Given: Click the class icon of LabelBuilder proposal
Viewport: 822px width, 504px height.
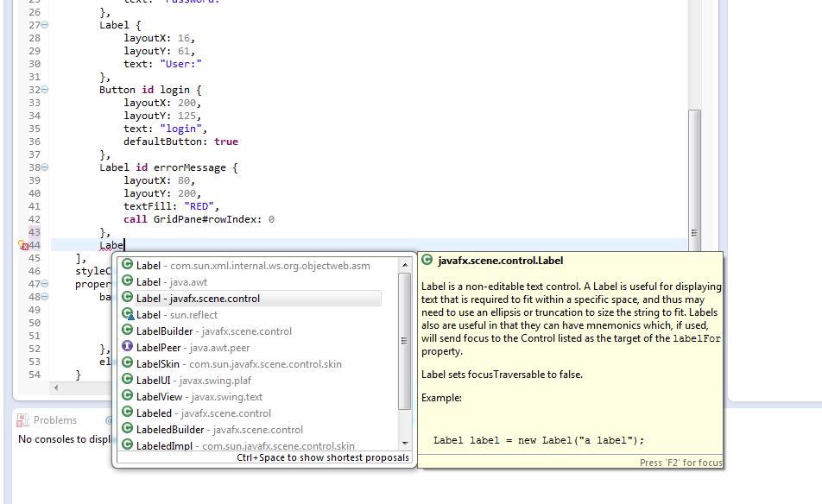Looking at the screenshot, I should 127,330.
